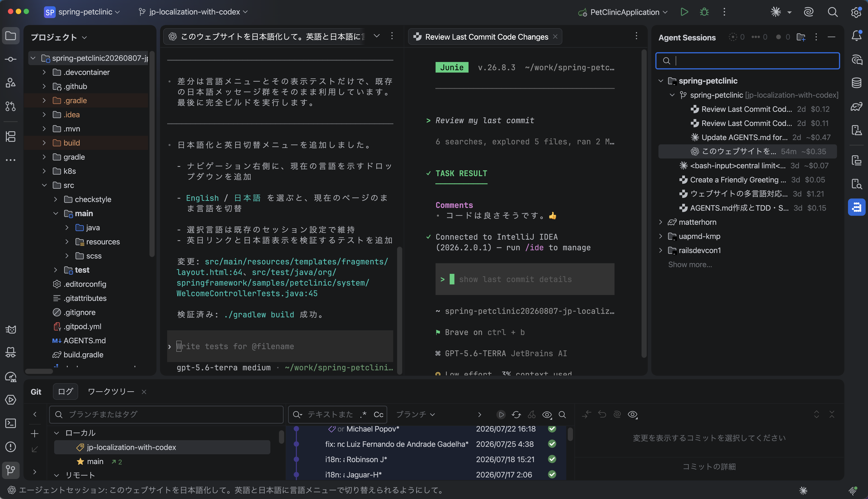Add new branch plus icon in Git panel

[x=35, y=433]
